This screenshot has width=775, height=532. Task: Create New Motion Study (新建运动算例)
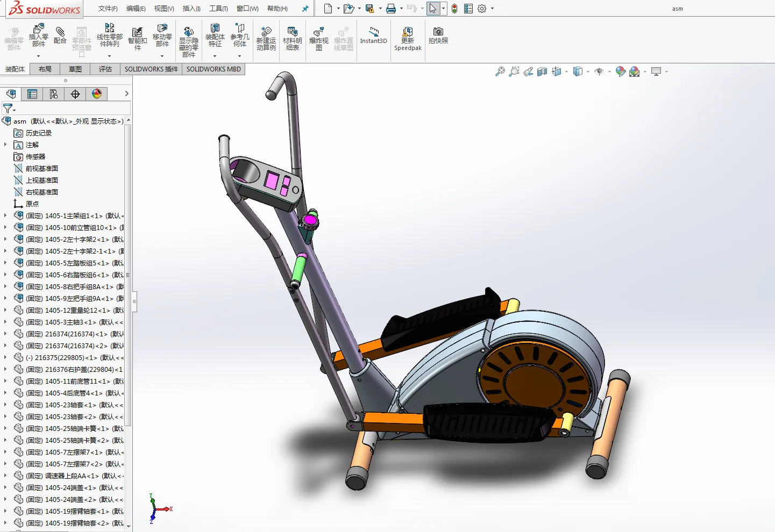click(x=266, y=39)
